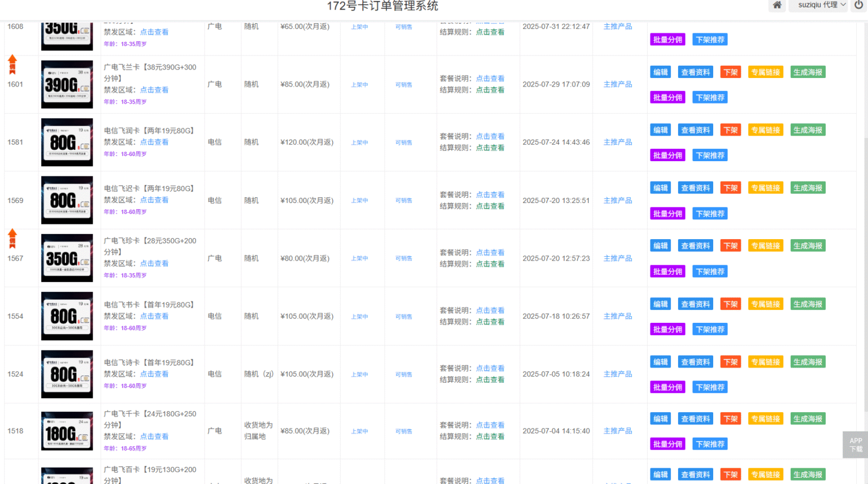View 套餐说明 for 电信飞润卡
The width and height of the screenshot is (868, 484).
(489, 136)
